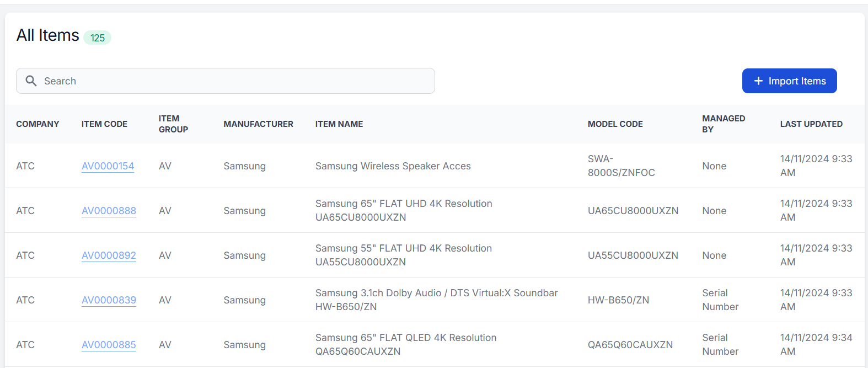Click model code HW-B650/ZN cell
The width and height of the screenshot is (868, 368).
pyautogui.click(x=618, y=300)
